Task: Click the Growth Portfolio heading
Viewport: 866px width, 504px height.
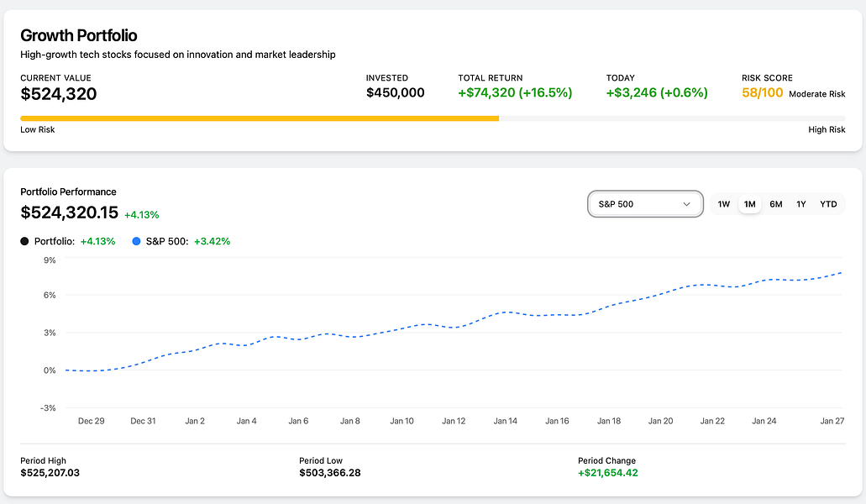Action: pyautogui.click(x=79, y=35)
